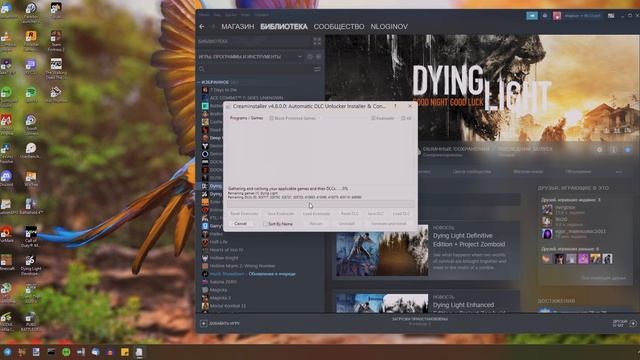Screen dimensions: 640x360
Task: Select Mortal Kombat 11 in library
Action: pyautogui.click(x=228, y=306)
